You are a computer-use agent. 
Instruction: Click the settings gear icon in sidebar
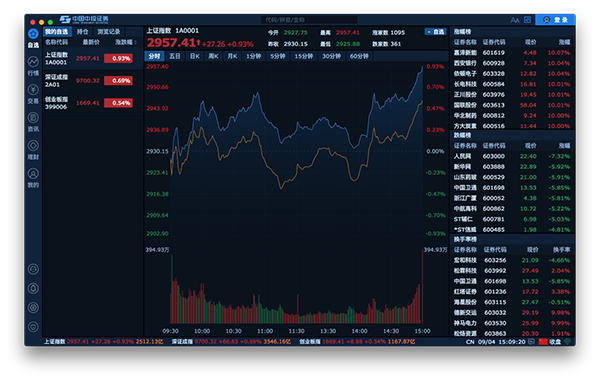click(33, 308)
